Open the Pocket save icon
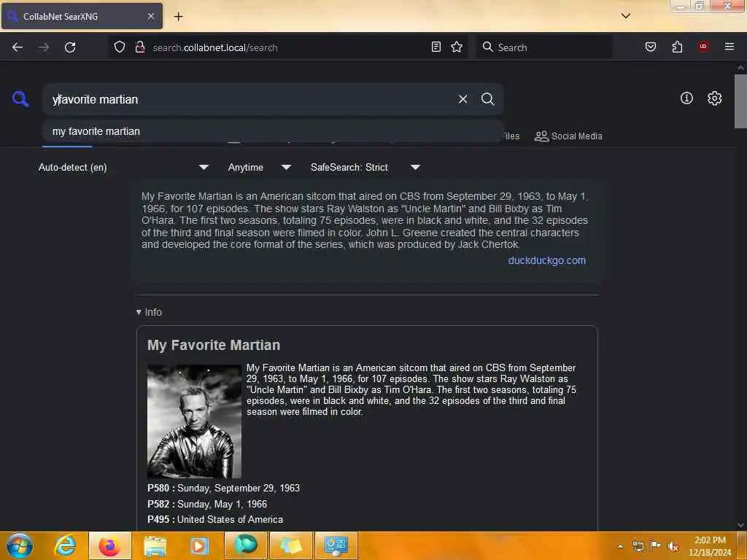The width and height of the screenshot is (747, 560). tap(651, 47)
